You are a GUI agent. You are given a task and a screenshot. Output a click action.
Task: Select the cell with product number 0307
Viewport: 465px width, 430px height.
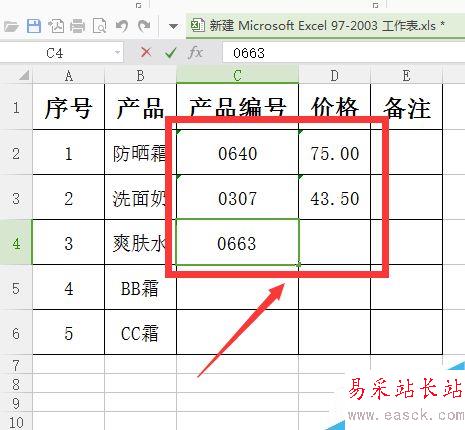237,198
